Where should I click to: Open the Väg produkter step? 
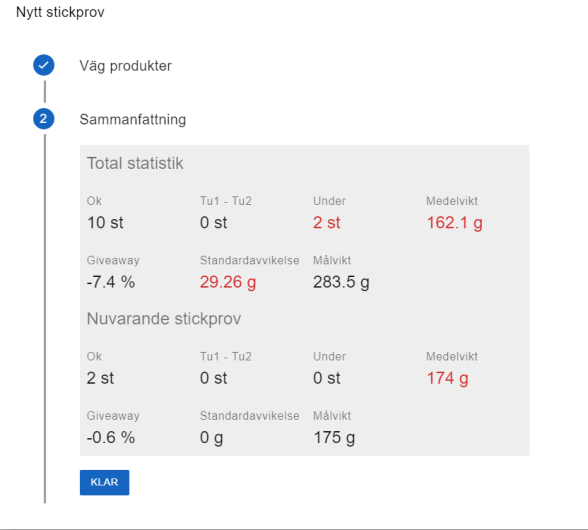point(125,66)
